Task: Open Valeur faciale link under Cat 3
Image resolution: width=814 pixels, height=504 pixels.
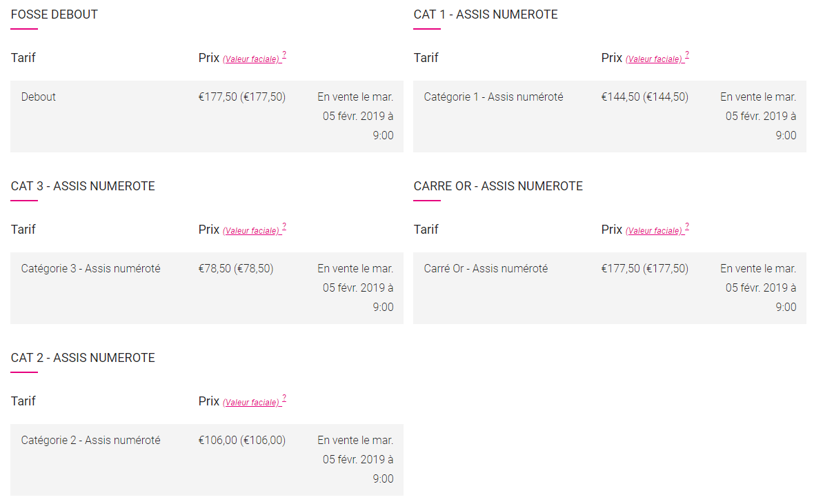Action: (251, 231)
